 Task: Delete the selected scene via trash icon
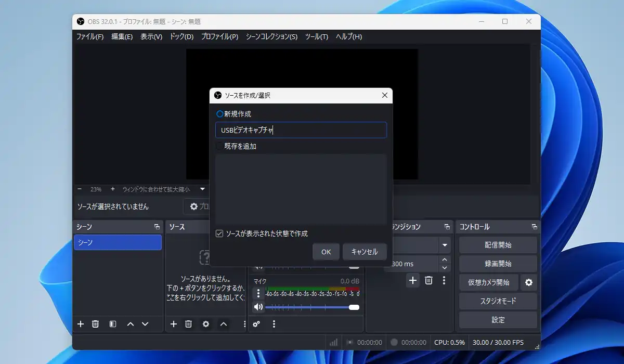click(x=96, y=324)
